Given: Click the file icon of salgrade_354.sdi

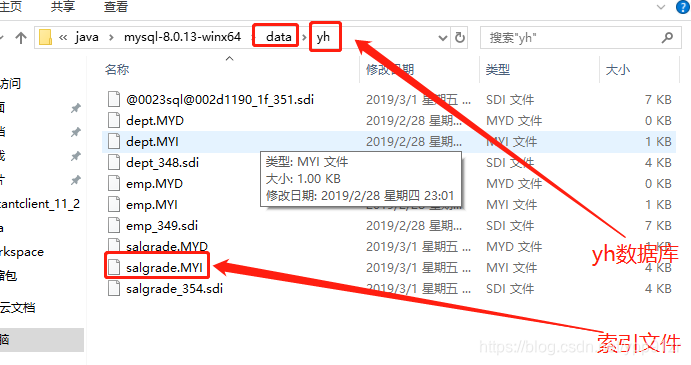Looking at the screenshot, I should pyautogui.click(x=114, y=289).
